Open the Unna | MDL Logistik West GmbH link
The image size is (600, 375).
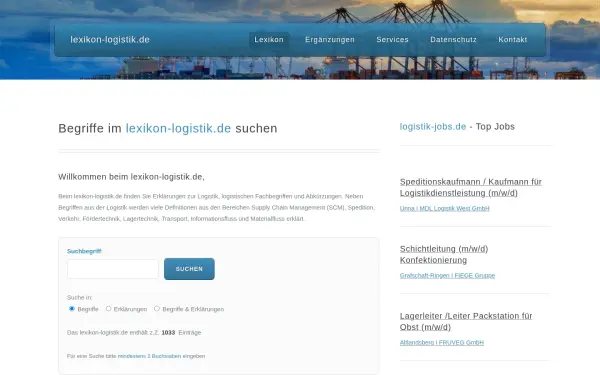(x=445, y=209)
